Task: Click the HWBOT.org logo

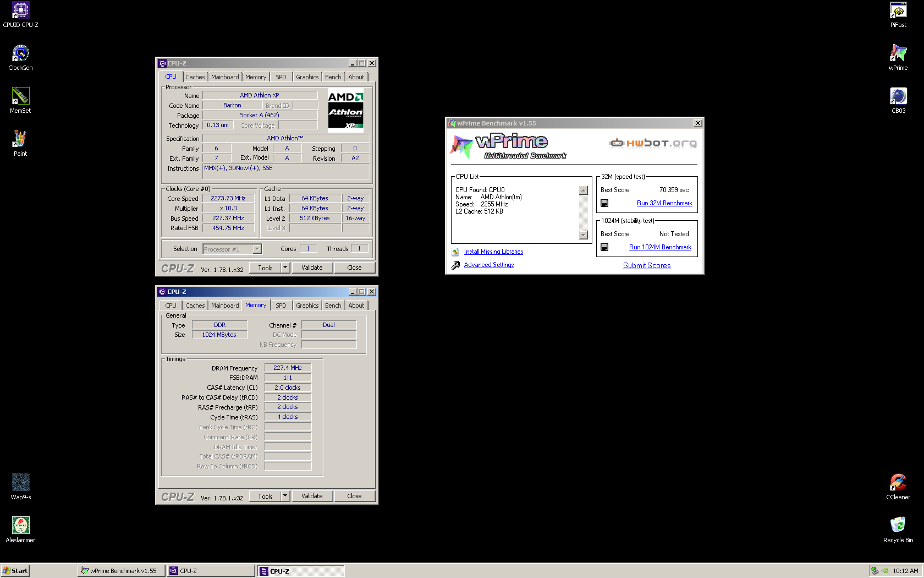Action: click(653, 143)
